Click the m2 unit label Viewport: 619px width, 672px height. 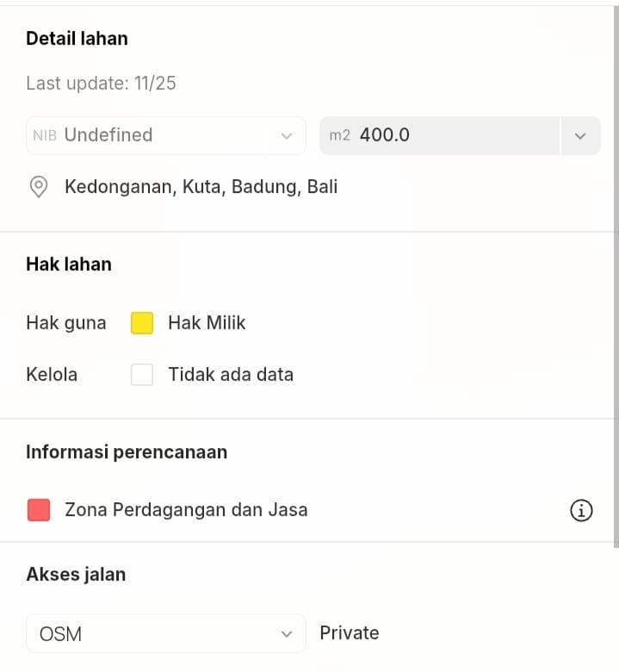click(x=340, y=135)
